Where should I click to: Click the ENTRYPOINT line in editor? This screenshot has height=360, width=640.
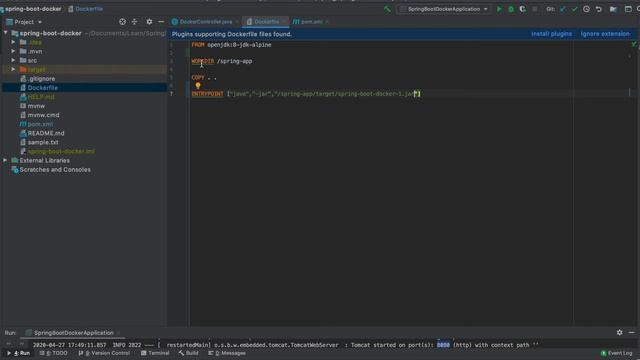point(306,94)
